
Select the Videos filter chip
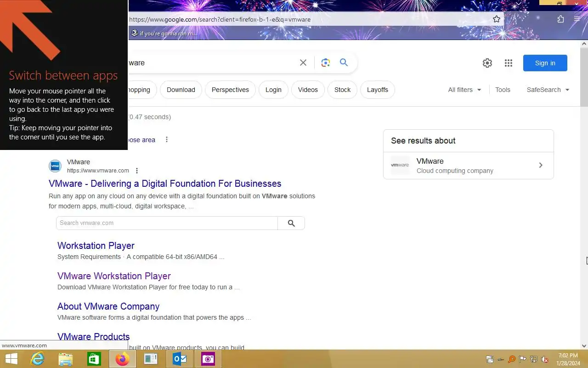308,90
